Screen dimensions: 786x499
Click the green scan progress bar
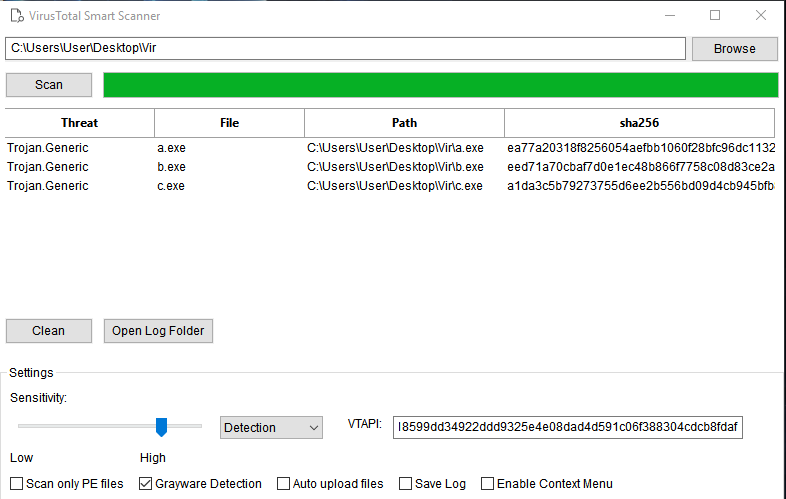point(441,85)
